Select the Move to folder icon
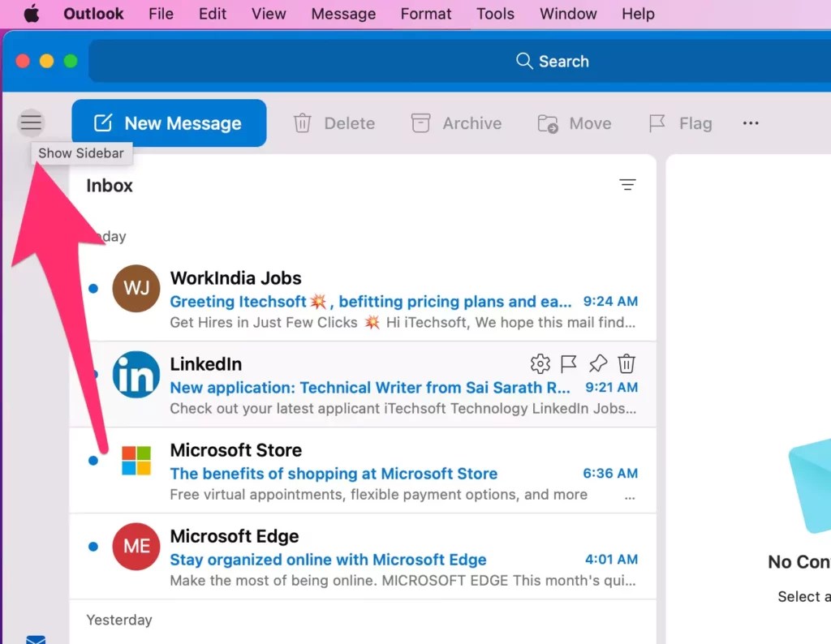 [x=549, y=123]
